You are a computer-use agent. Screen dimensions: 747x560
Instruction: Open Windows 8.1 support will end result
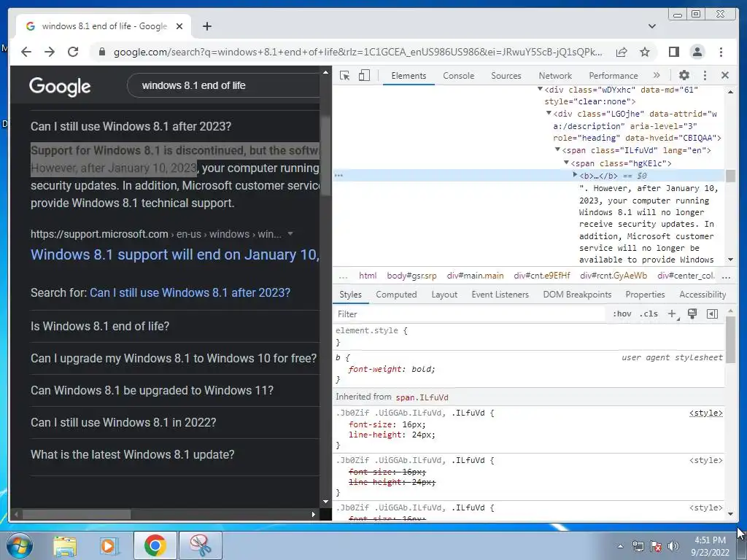pyautogui.click(x=175, y=254)
